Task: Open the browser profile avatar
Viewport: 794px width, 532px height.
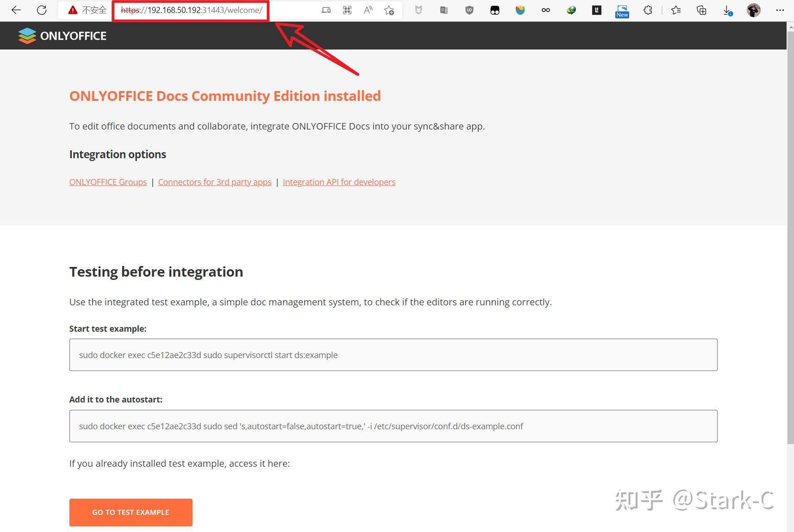Action: 753,10
